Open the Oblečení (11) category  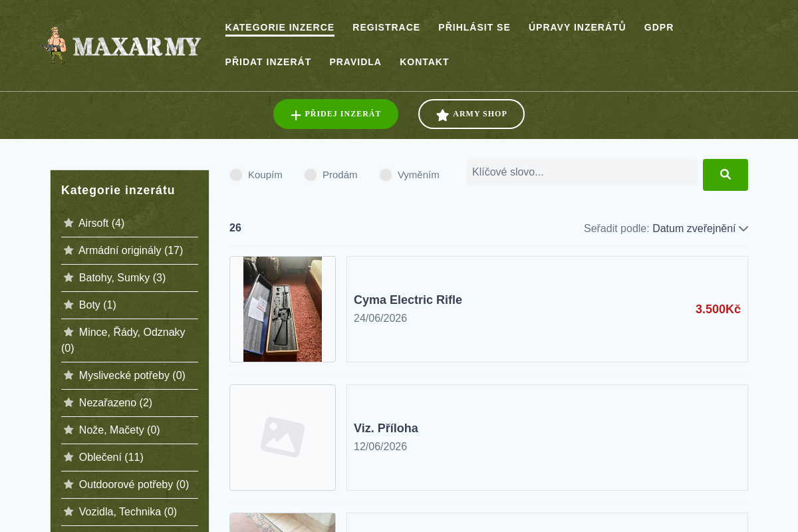tap(111, 457)
